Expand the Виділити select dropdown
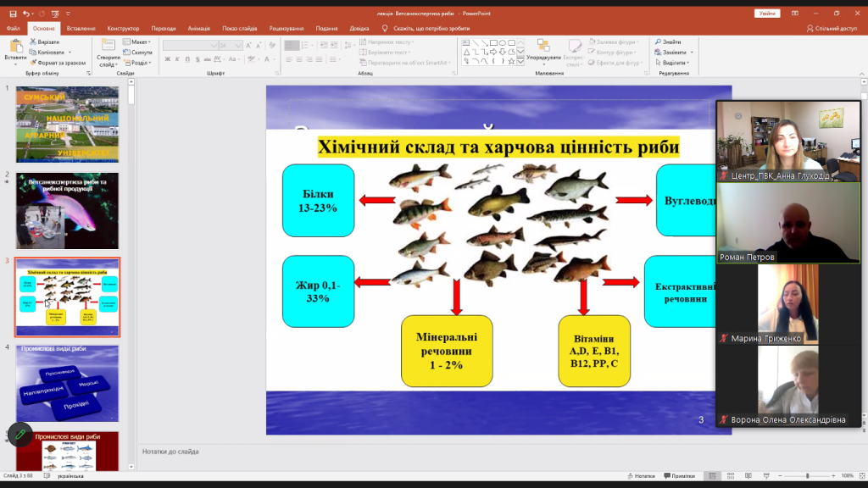 click(676, 63)
